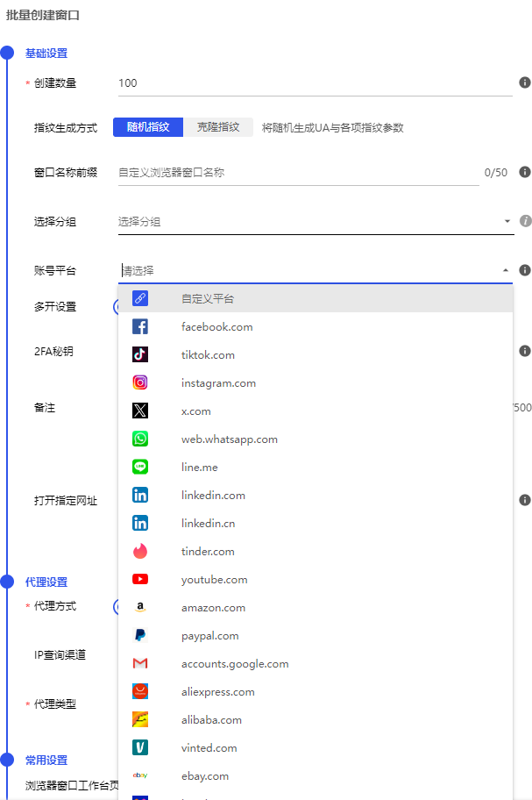Choose instagram.com from the platform list
The width and height of the screenshot is (532, 800).
pyautogui.click(x=316, y=382)
